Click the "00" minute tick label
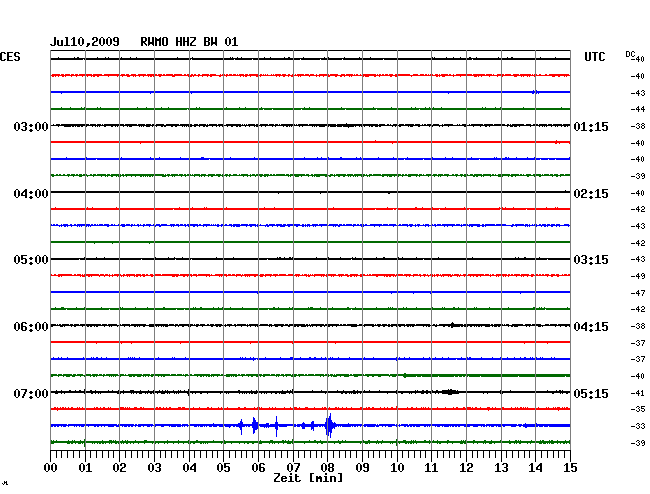The height and width of the screenshot is (494, 650). click(x=51, y=468)
